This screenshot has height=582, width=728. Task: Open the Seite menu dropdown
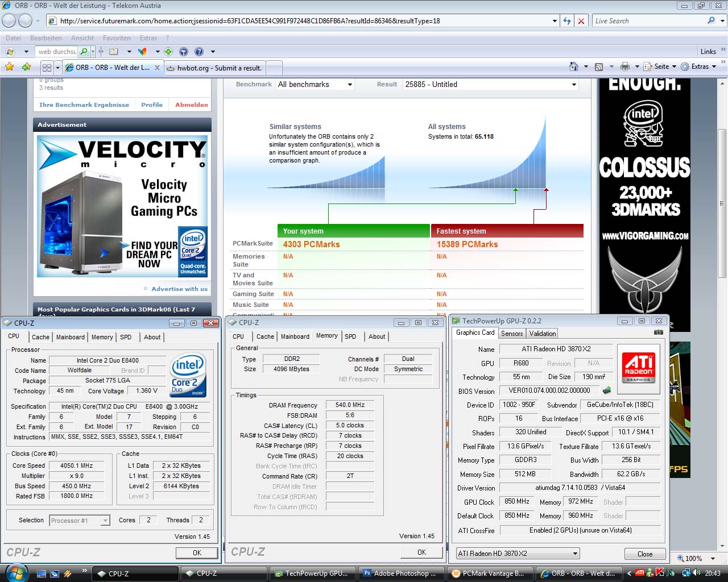click(x=660, y=66)
